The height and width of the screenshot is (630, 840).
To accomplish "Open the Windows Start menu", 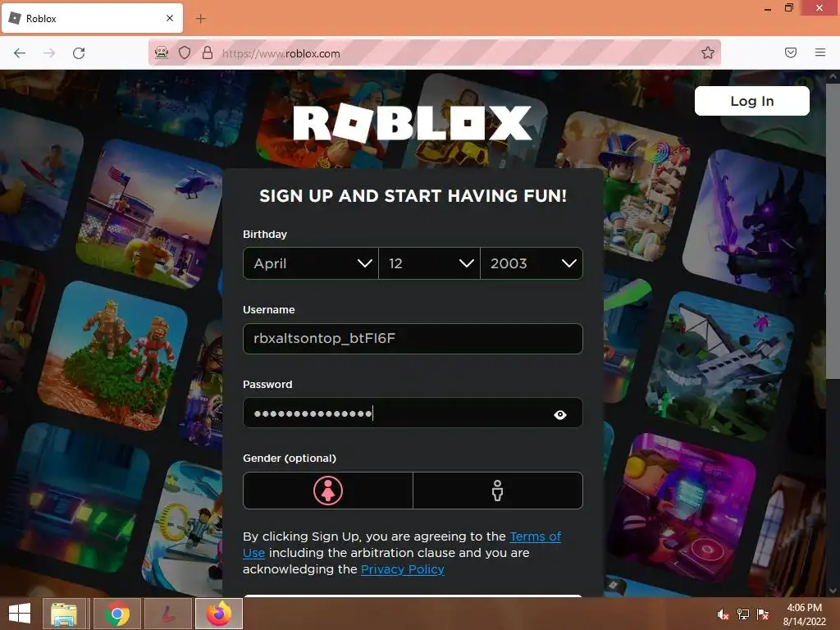I will point(20,614).
